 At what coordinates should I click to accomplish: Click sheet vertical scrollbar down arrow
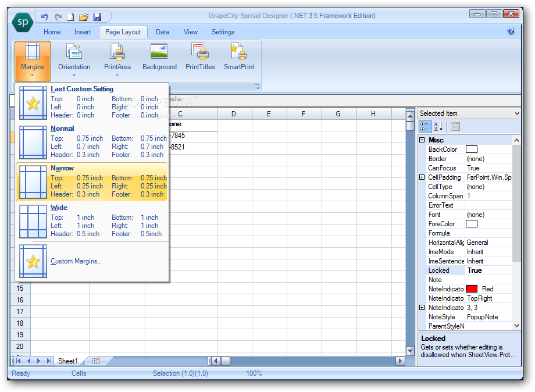tap(410, 350)
